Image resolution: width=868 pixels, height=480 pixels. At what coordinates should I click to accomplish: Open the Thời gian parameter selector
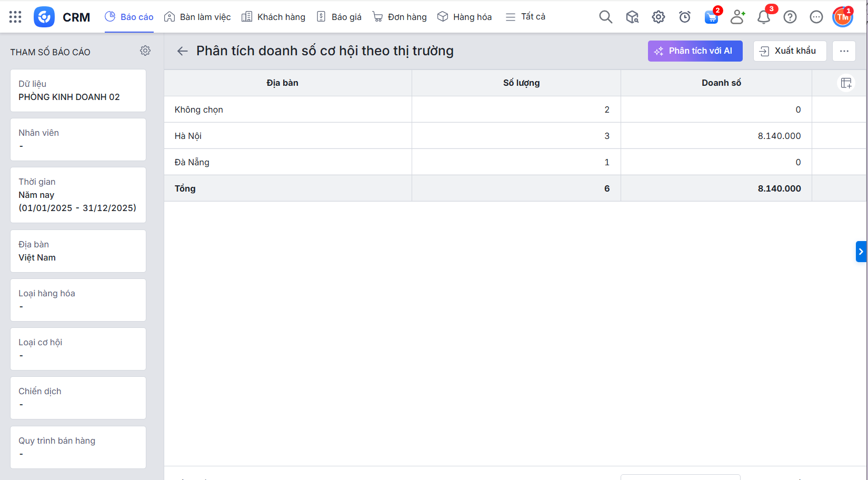[x=78, y=195]
